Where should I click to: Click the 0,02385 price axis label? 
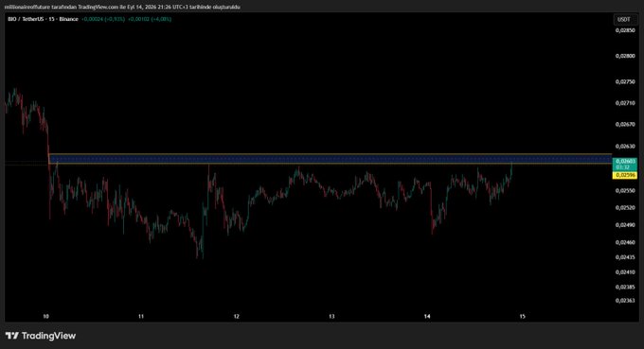625,288
